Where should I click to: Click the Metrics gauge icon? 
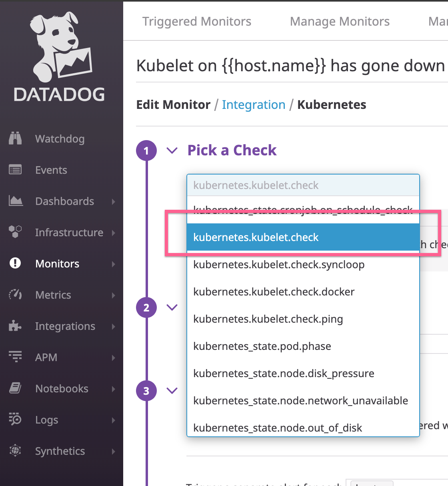coord(15,294)
